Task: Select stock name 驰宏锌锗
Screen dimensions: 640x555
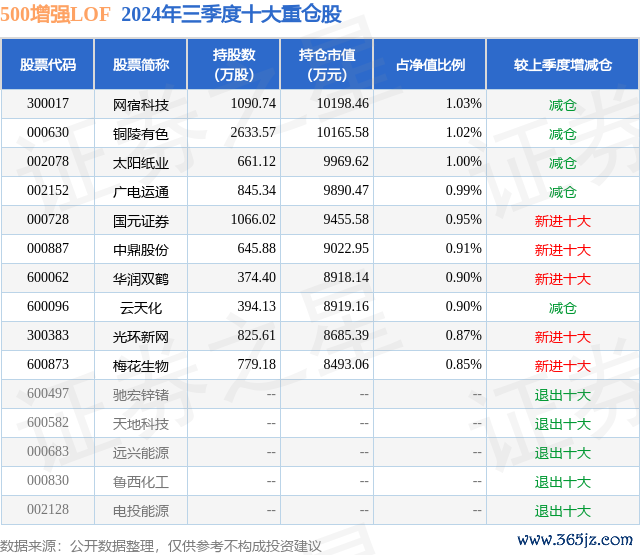Action: (x=141, y=395)
